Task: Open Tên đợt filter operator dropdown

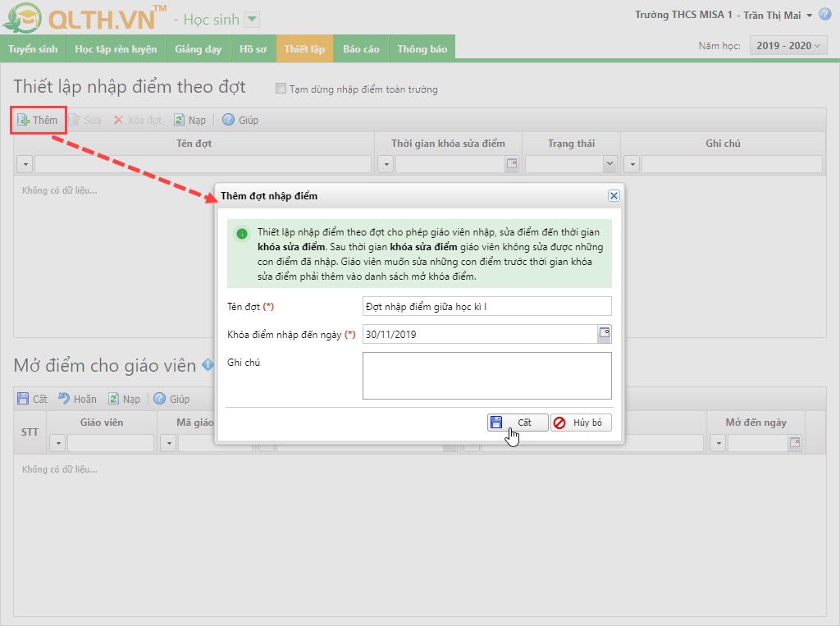Action: pyautogui.click(x=25, y=164)
